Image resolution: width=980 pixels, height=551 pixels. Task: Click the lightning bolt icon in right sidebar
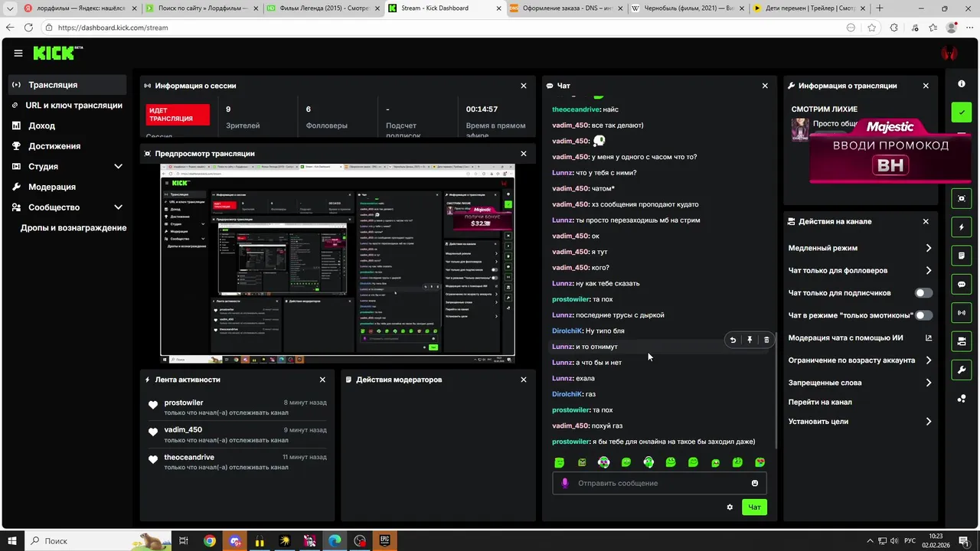click(x=962, y=227)
